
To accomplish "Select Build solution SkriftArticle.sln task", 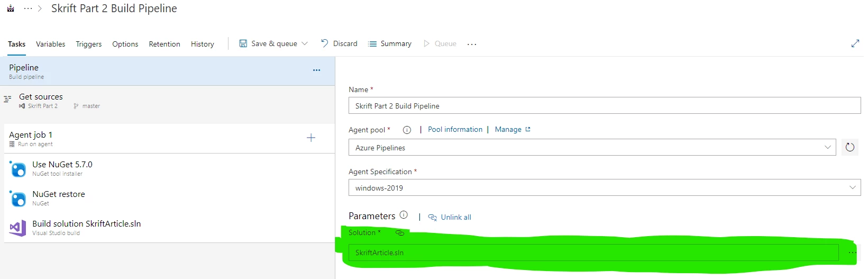I will point(169,228).
